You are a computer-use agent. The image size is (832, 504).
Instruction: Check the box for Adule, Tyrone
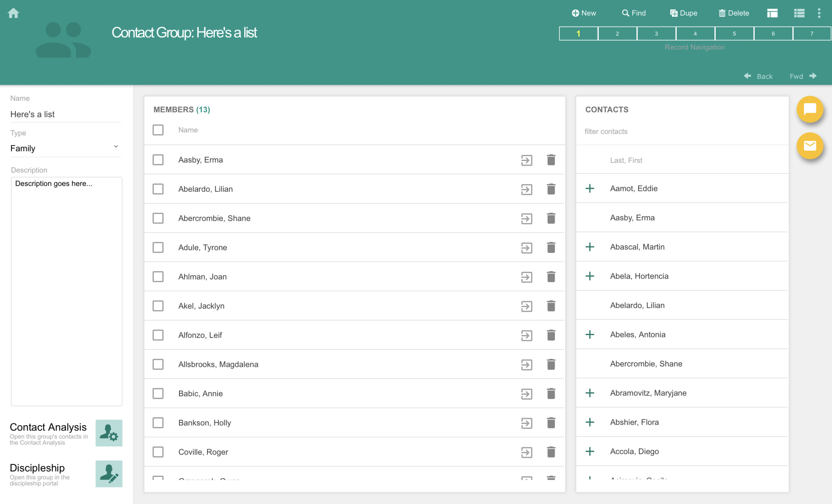click(x=158, y=247)
